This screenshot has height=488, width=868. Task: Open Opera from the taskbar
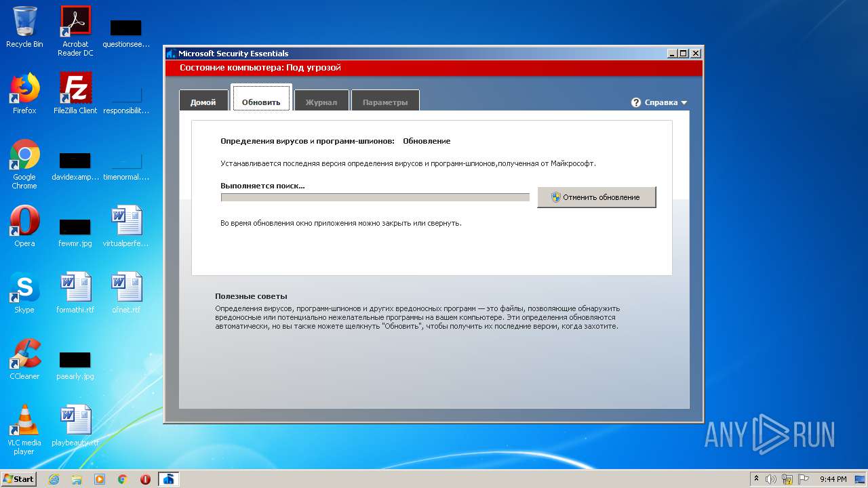(x=146, y=479)
